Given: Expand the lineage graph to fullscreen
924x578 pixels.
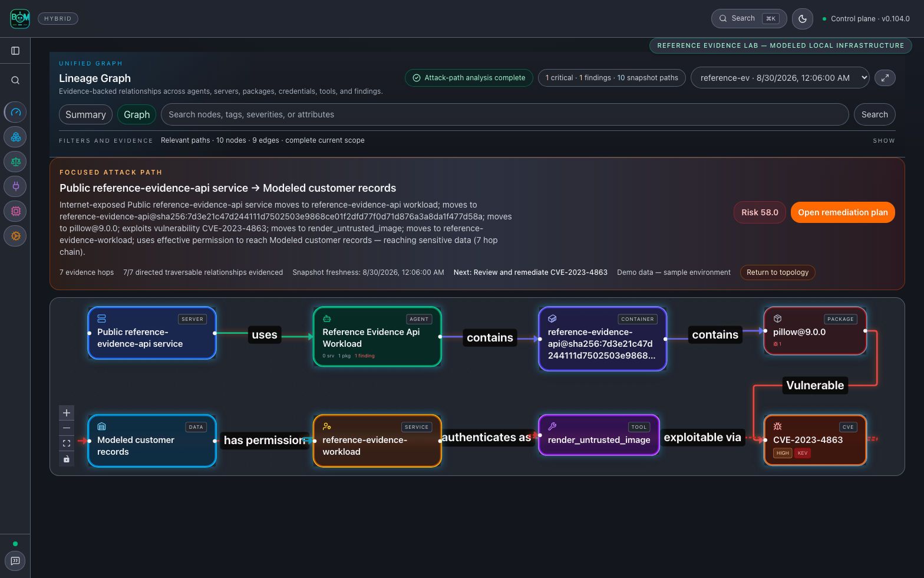Looking at the screenshot, I should [x=885, y=78].
